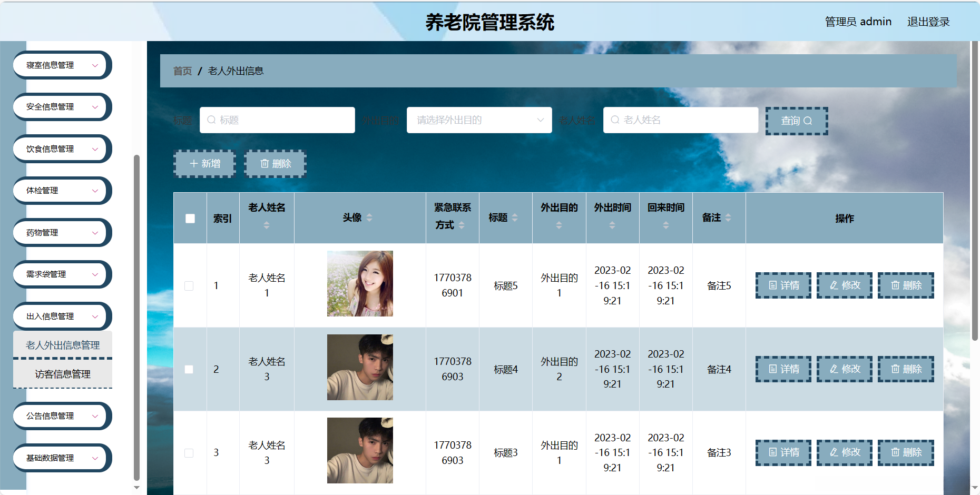Click the 备注4 cell

pos(719,370)
